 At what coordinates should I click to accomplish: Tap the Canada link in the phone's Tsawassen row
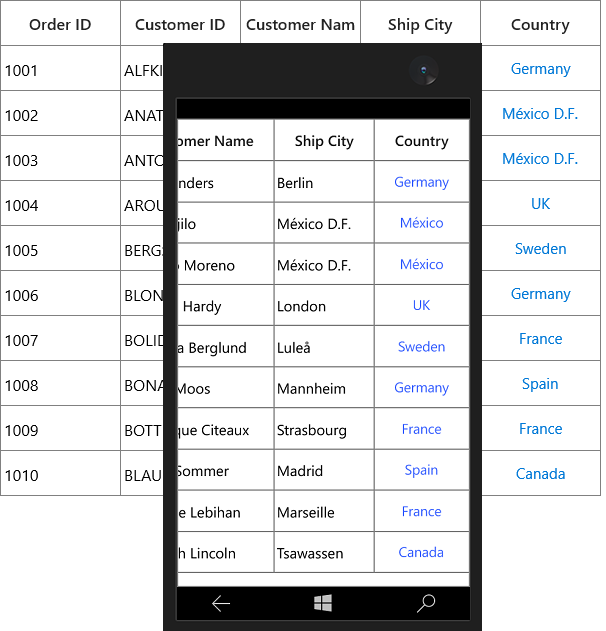click(421, 553)
